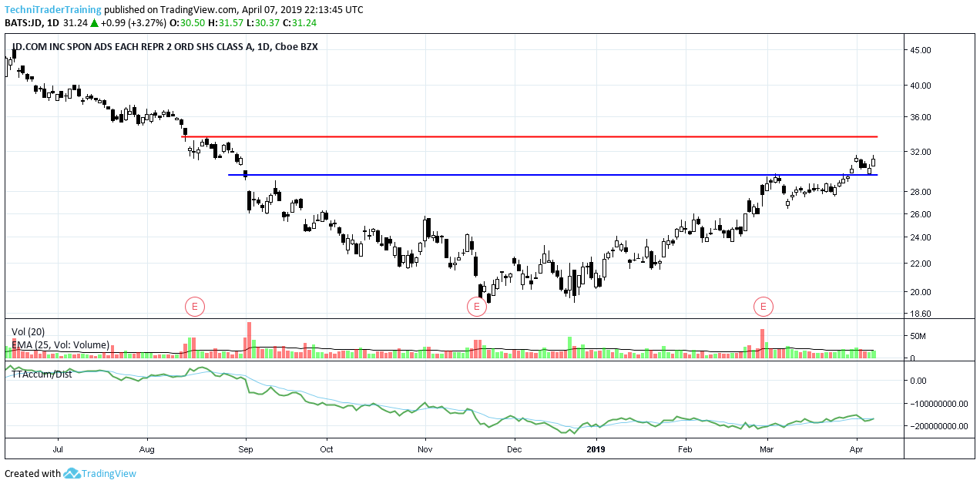Click the 40.00 price axis label
The width and height of the screenshot is (980, 487).
921,86
